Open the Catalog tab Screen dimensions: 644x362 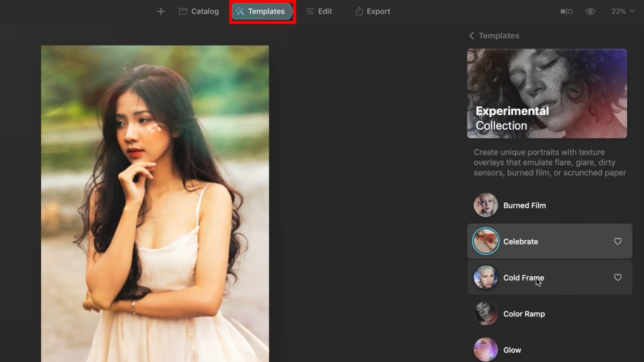click(x=199, y=11)
